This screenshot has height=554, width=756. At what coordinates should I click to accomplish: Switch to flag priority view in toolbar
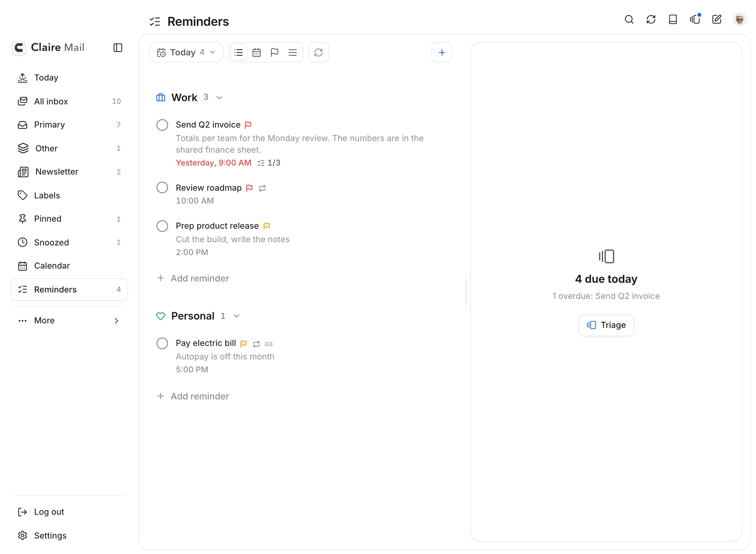coord(275,52)
